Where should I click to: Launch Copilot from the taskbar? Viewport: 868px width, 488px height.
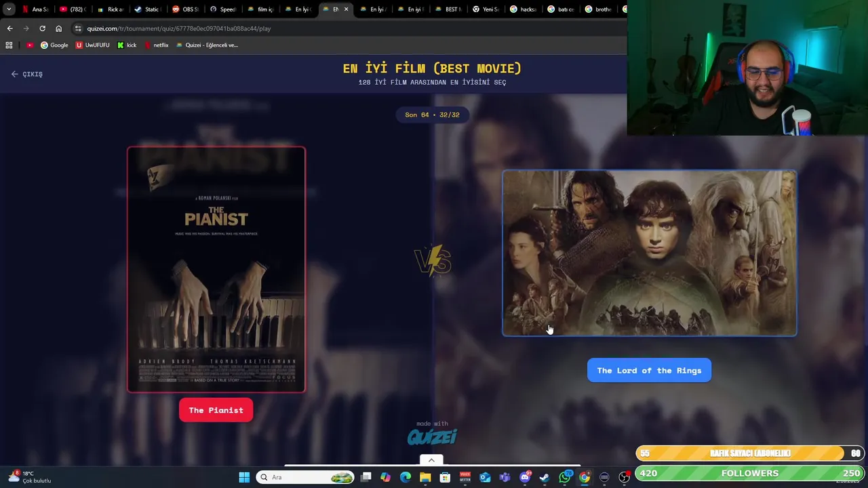pyautogui.click(x=385, y=477)
